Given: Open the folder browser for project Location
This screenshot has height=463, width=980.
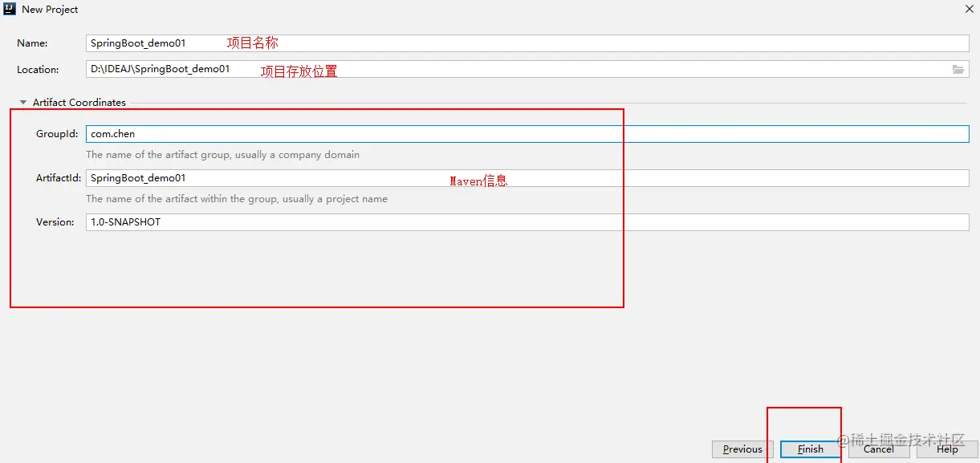Looking at the screenshot, I should click(x=958, y=69).
